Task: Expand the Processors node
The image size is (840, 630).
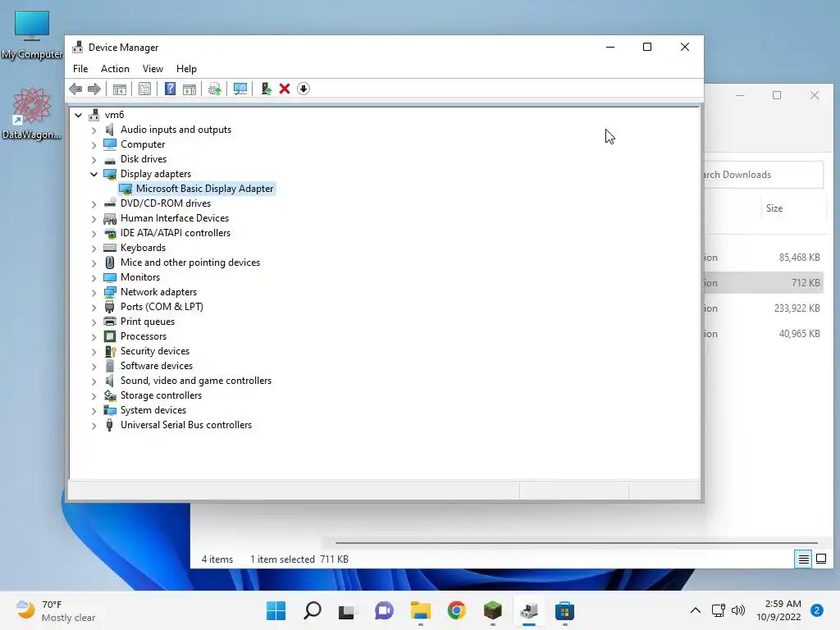Action: click(x=94, y=336)
